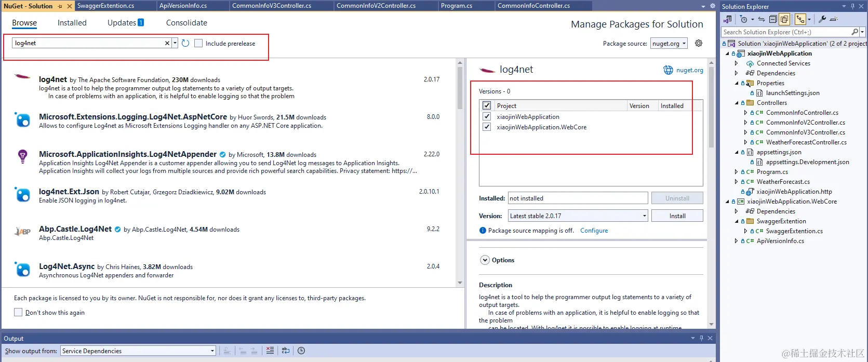
Task: Toggle the select-all Project header checkbox
Action: tap(487, 105)
